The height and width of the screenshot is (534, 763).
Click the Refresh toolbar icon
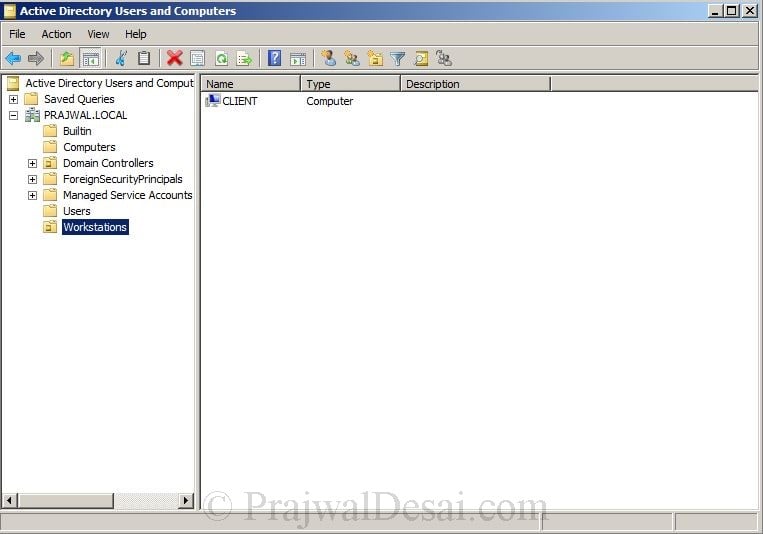[221, 59]
